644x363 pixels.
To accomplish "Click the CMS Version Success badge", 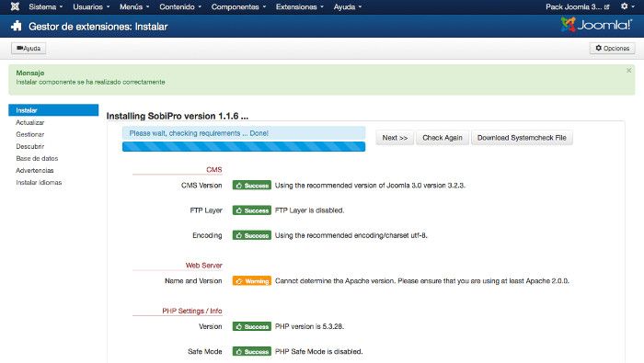I will 252,186.
